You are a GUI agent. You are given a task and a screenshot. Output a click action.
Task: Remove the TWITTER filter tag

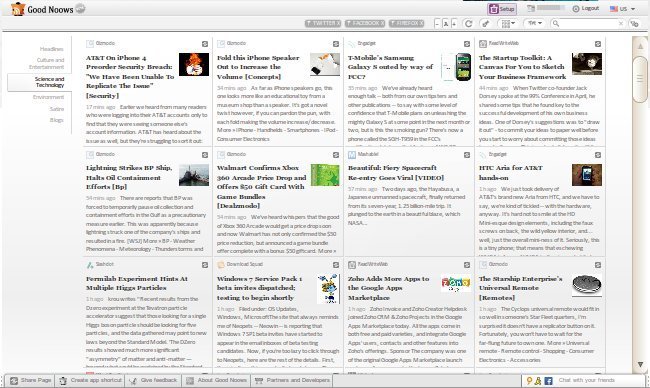point(338,24)
